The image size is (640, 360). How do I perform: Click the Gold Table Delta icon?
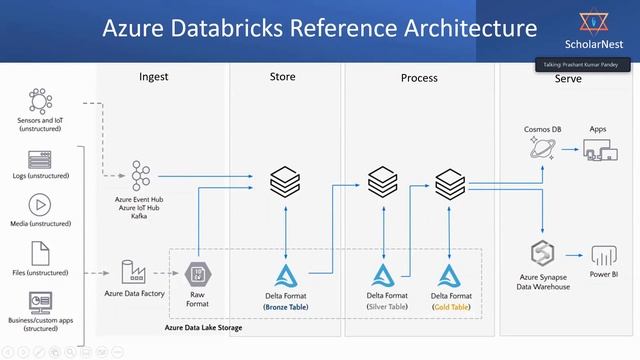pos(449,276)
